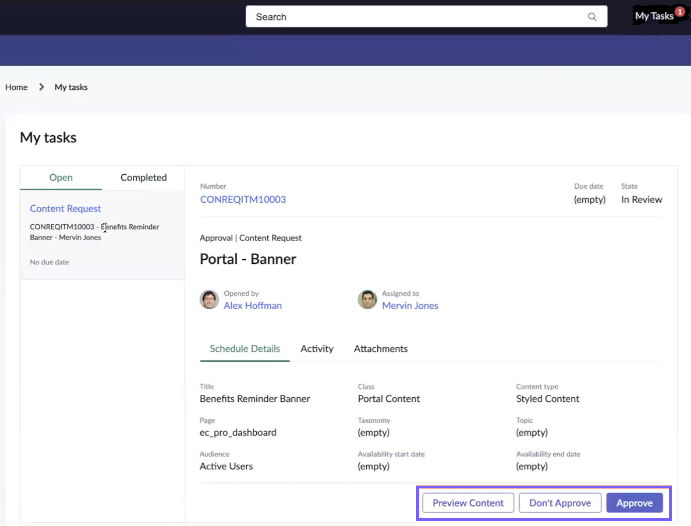Click the Portal - Banner heading
The height and width of the screenshot is (526, 691).
pos(248,259)
